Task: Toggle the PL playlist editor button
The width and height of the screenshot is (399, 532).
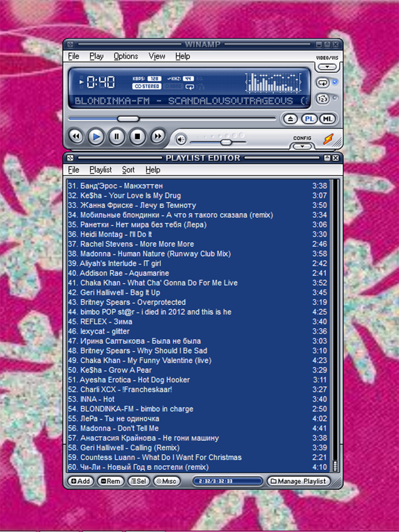Action: pyautogui.click(x=309, y=119)
